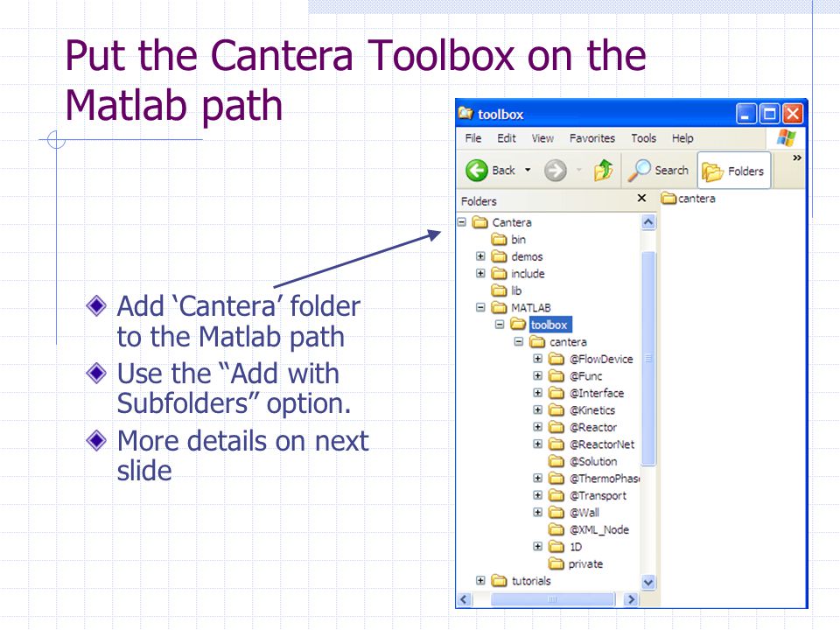Screen dimensions: 840x630
Task: Expand the 1D folder node
Action: tap(537, 546)
